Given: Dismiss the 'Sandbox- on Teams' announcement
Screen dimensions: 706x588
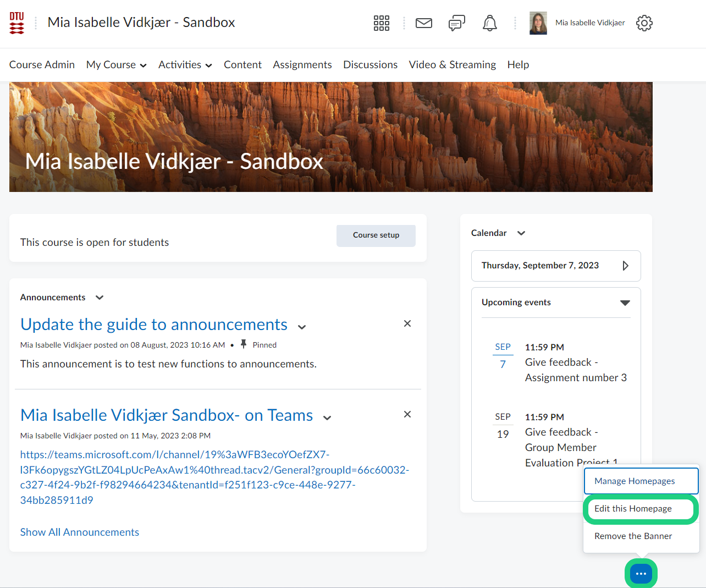Looking at the screenshot, I should 407,414.
